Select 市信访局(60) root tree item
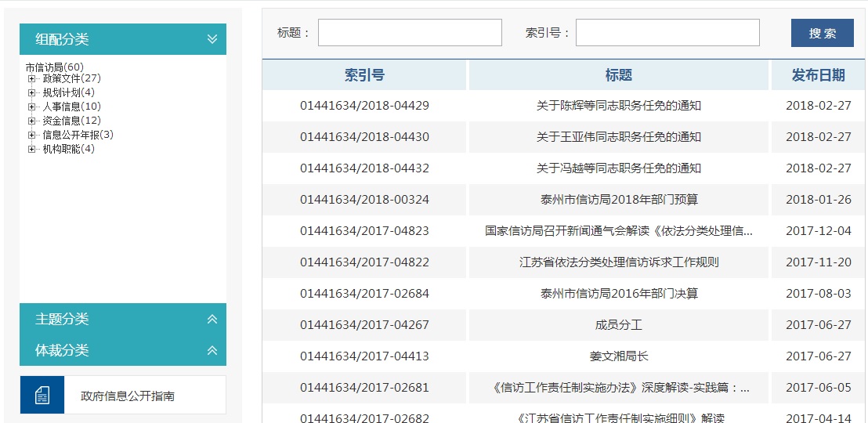The height and width of the screenshot is (423, 868). point(54,67)
